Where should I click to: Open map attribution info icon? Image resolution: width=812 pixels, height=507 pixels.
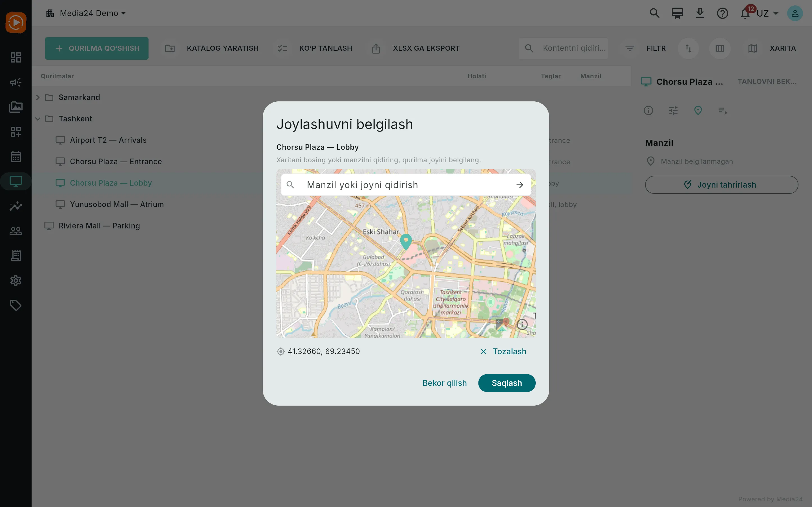pyautogui.click(x=522, y=324)
